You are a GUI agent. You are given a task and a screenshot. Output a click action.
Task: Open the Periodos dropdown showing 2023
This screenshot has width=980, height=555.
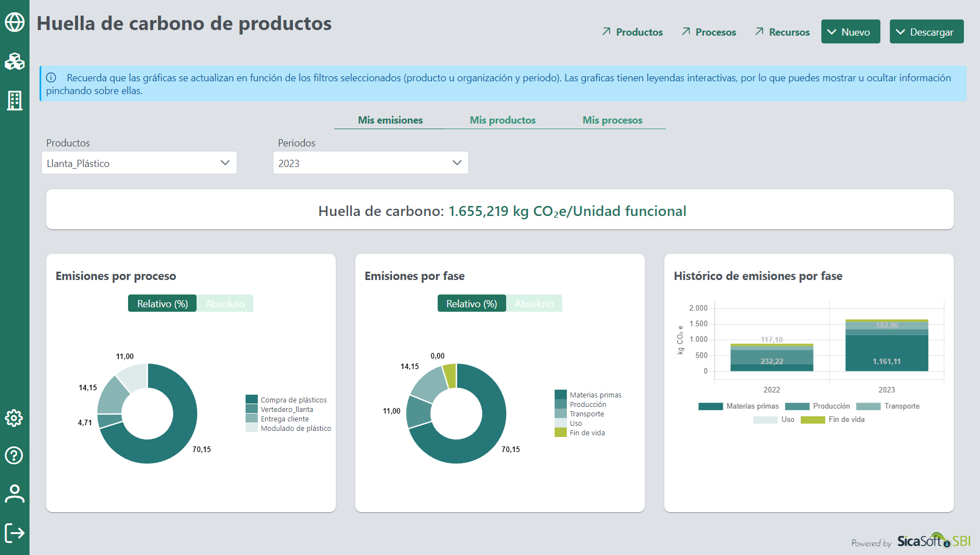coord(370,163)
